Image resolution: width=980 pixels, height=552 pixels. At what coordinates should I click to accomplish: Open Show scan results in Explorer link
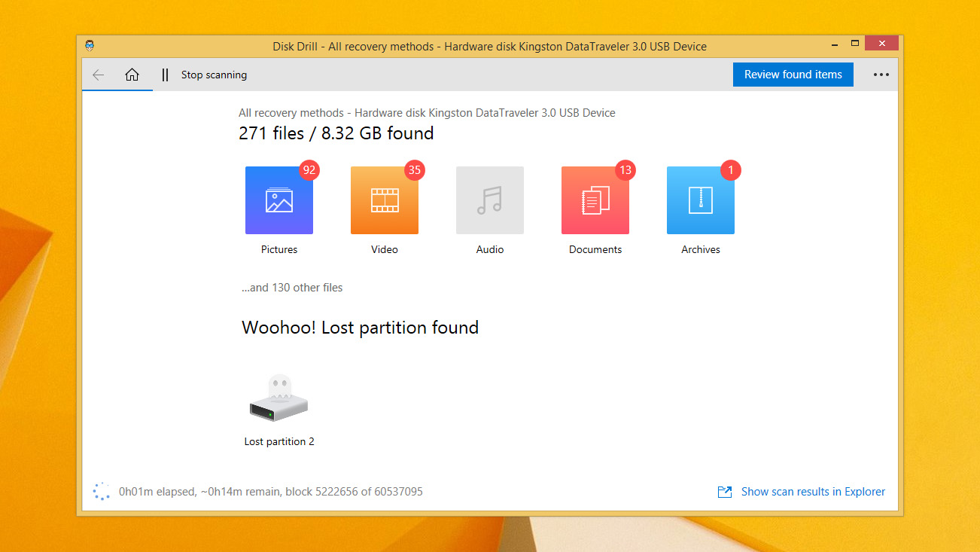pyautogui.click(x=813, y=492)
